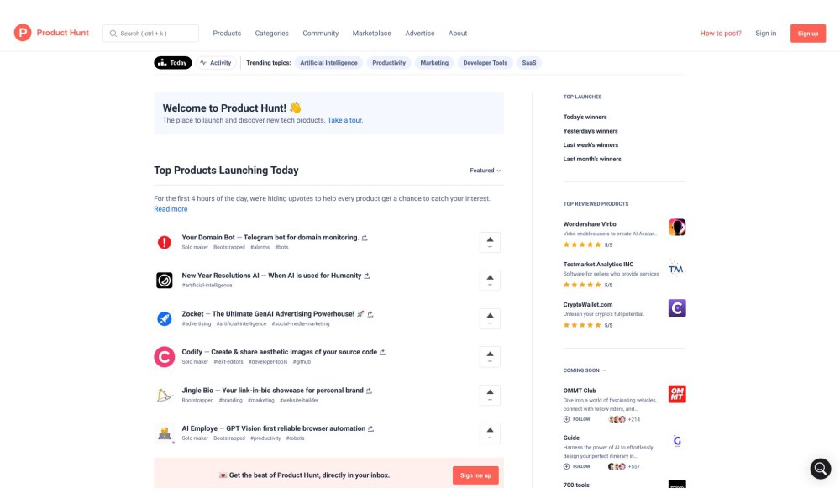Screen dimensions: 840x504
Task: Select the Today tab
Action: point(172,63)
